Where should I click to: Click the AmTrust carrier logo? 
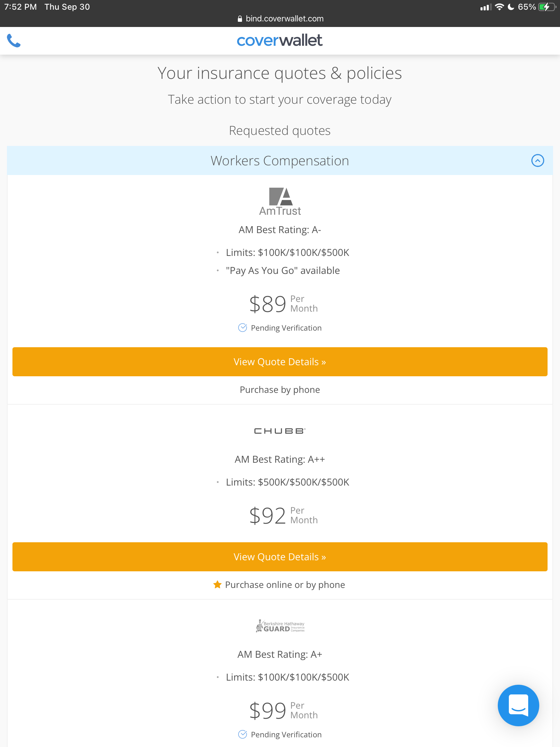coord(280,202)
